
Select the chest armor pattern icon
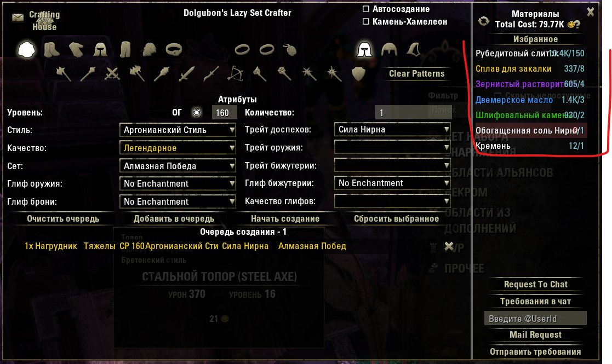26,49
